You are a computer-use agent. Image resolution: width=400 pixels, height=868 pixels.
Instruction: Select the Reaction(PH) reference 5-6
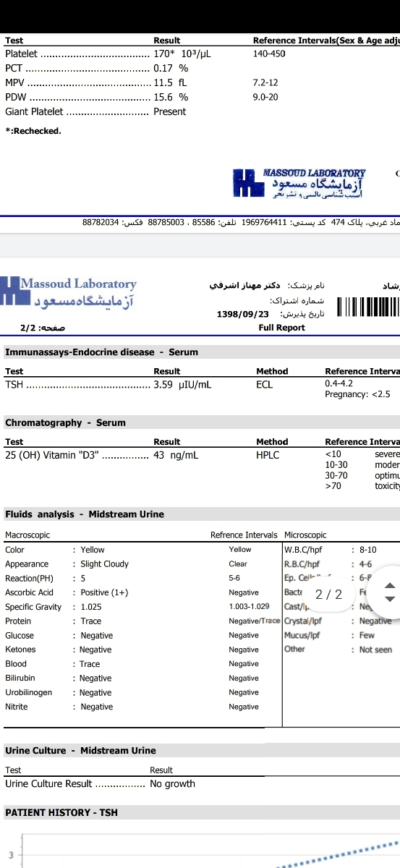pos(234,578)
